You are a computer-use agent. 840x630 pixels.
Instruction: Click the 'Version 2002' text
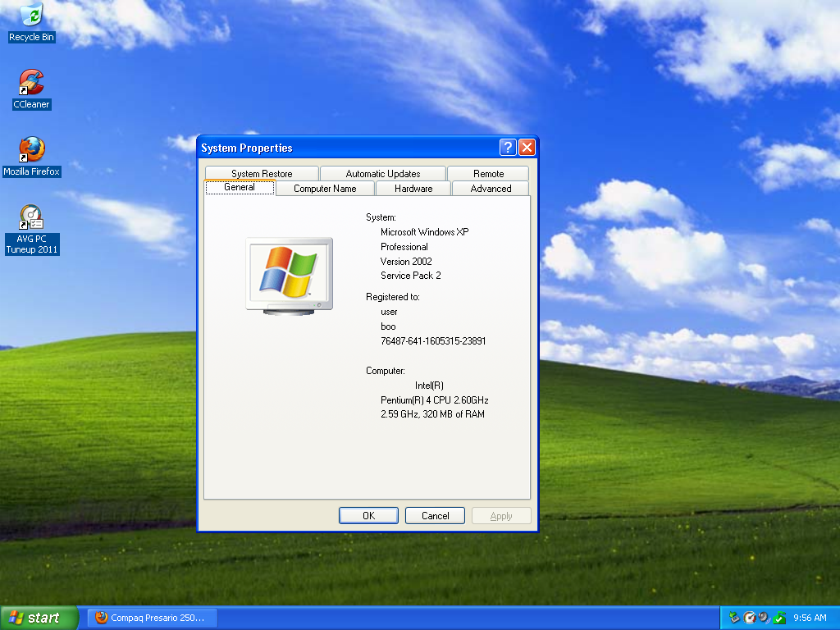click(x=406, y=262)
